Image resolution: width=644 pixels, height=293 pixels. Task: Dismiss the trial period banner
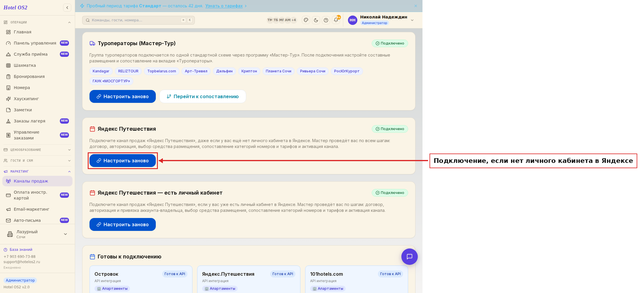pyautogui.click(x=416, y=6)
